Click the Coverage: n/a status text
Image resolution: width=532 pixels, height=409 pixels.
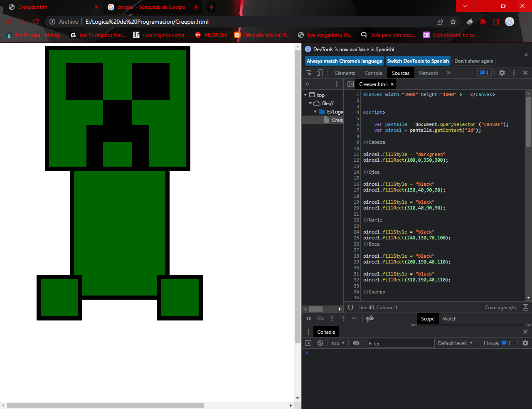[x=500, y=308]
